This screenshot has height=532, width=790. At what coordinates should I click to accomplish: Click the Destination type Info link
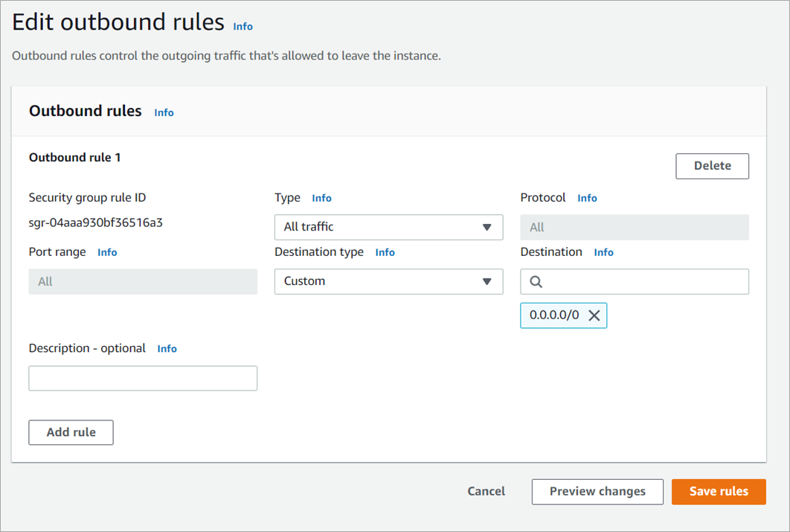coord(385,253)
